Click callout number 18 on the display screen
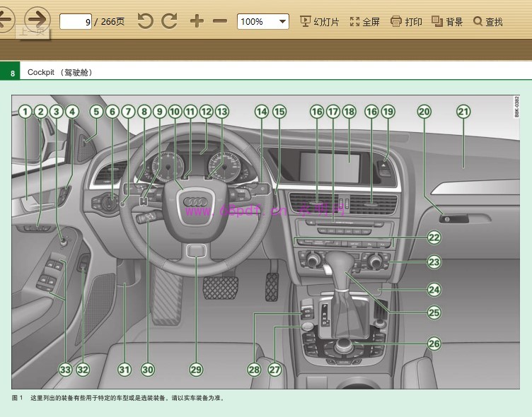 click(348, 112)
